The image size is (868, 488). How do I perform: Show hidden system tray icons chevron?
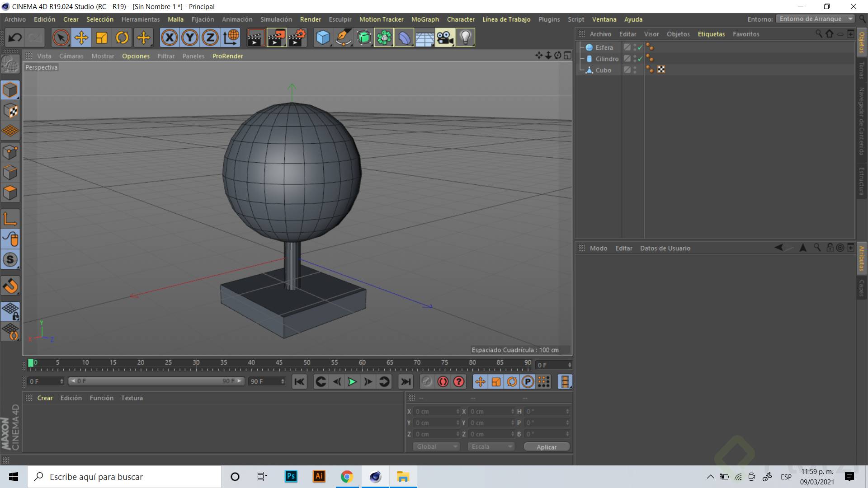(x=710, y=477)
